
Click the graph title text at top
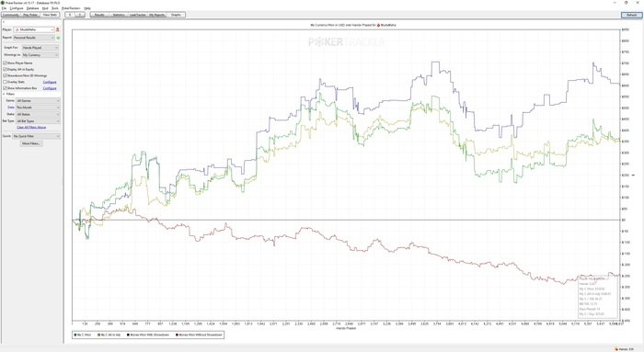pos(352,25)
